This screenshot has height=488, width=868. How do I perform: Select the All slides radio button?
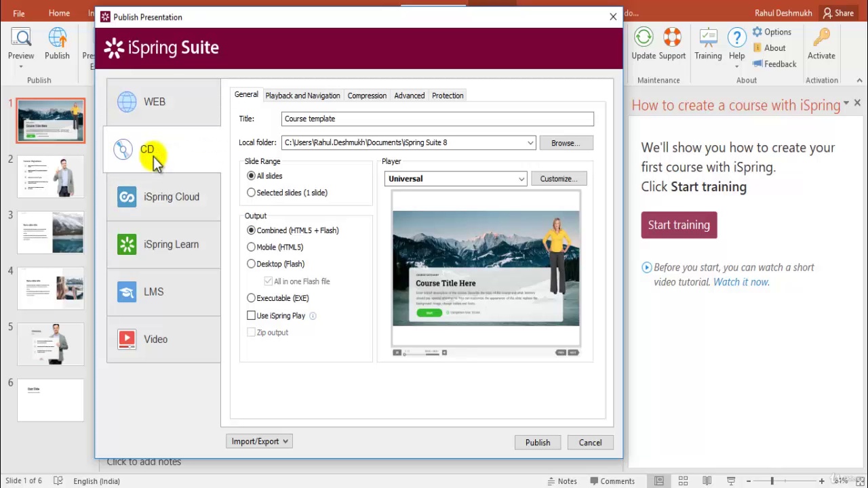click(x=252, y=176)
